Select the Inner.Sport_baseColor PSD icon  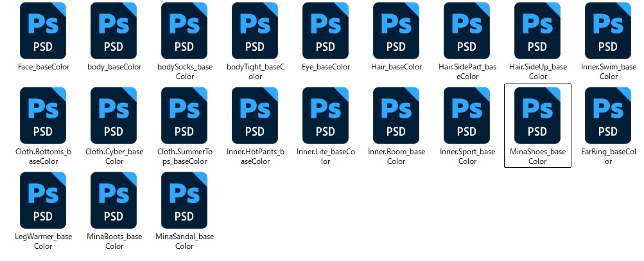[x=467, y=116]
